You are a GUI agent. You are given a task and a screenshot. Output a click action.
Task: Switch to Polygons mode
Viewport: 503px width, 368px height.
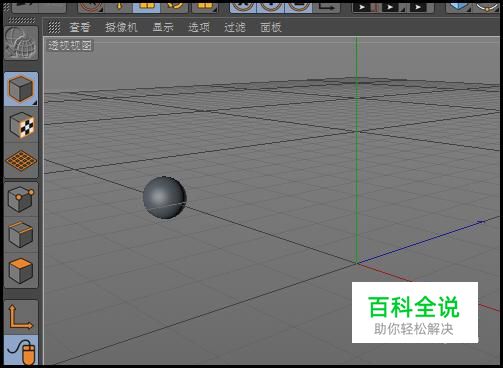pyautogui.click(x=21, y=271)
